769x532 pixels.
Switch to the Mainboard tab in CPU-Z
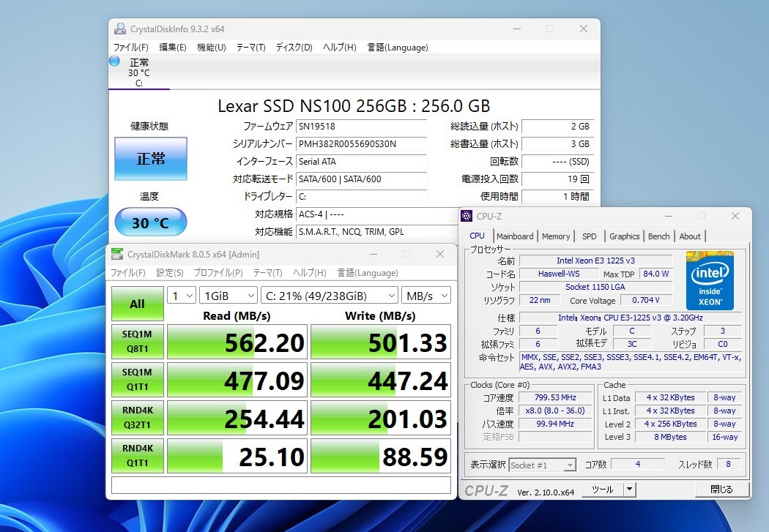[515, 236]
